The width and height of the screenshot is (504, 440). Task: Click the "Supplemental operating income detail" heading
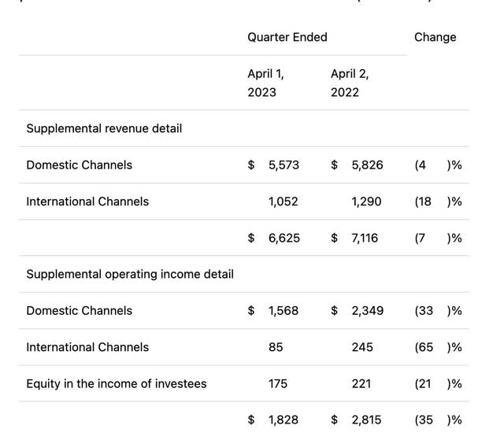pos(130,274)
